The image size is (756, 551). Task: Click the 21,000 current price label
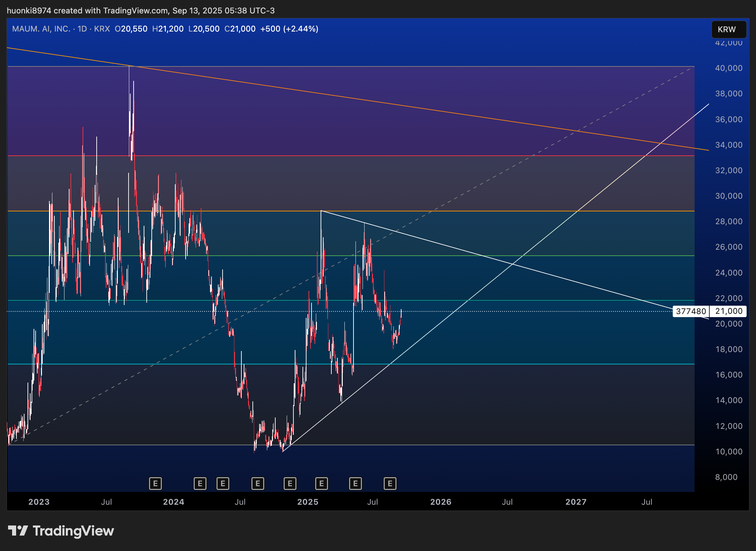click(728, 311)
